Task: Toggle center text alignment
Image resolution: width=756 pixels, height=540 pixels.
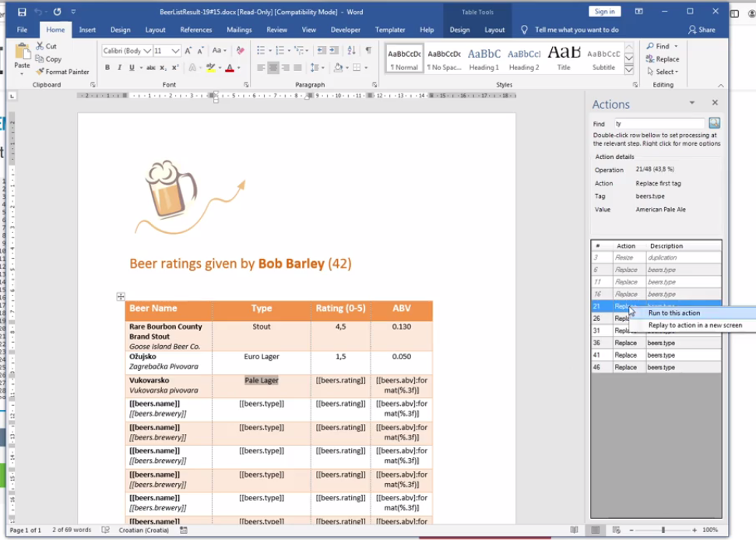Action: [273, 69]
